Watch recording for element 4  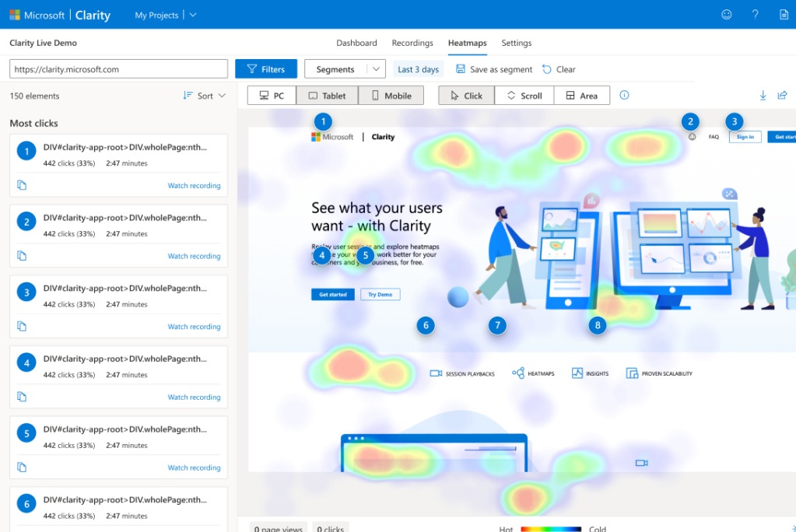[x=194, y=397]
